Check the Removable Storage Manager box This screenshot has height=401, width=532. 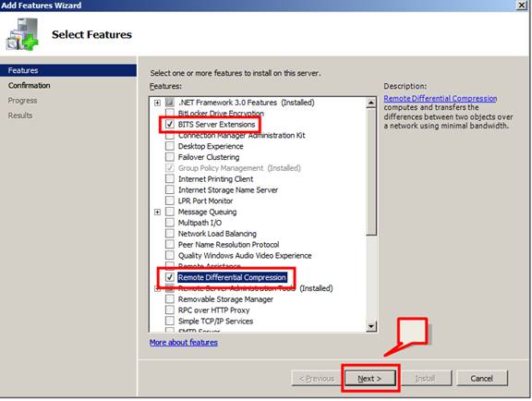click(170, 299)
